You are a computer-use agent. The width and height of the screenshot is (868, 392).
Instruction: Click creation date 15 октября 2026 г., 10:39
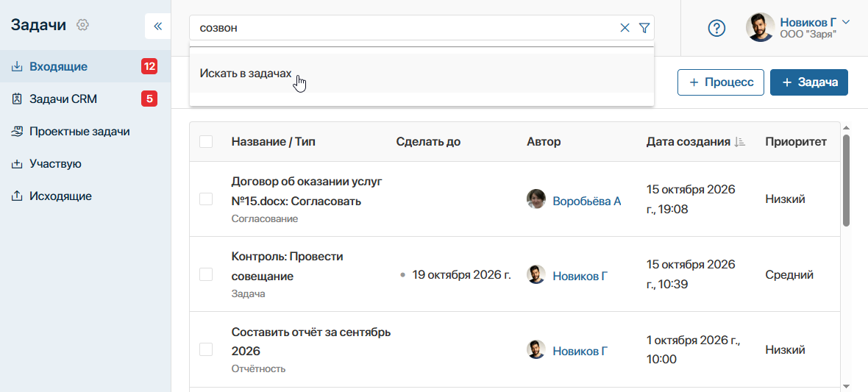click(690, 274)
